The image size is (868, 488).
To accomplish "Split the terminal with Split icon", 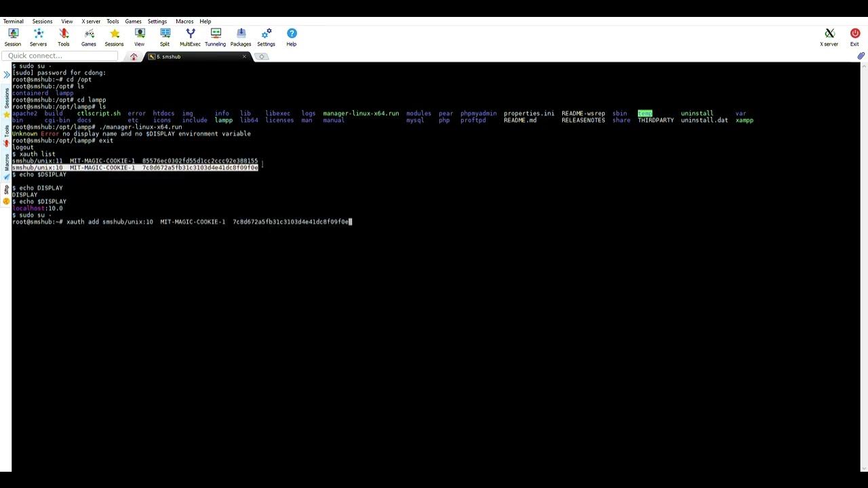I will 165,37.
